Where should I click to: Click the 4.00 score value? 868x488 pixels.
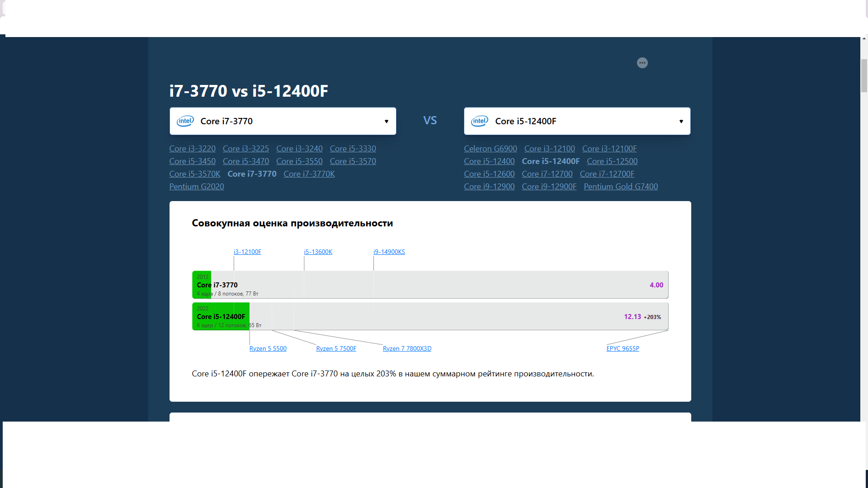coord(656,285)
